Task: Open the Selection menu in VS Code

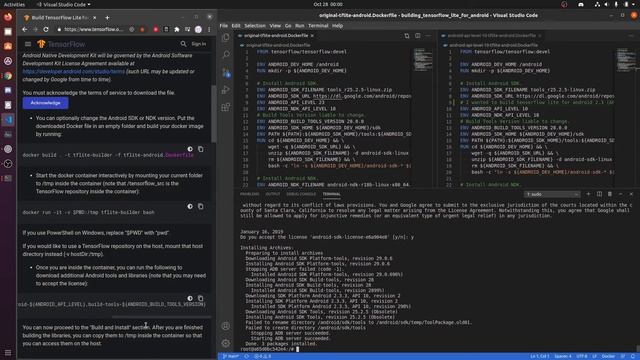Action: coord(255,26)
